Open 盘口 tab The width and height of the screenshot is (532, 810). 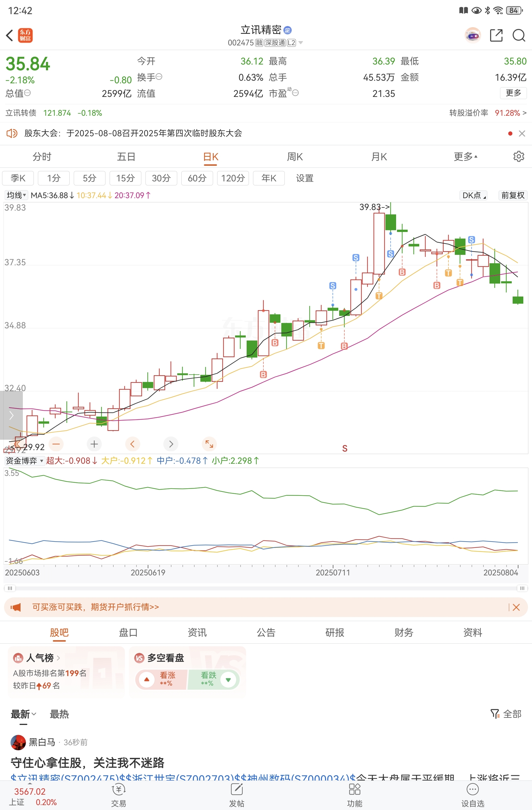coord(128,632)
